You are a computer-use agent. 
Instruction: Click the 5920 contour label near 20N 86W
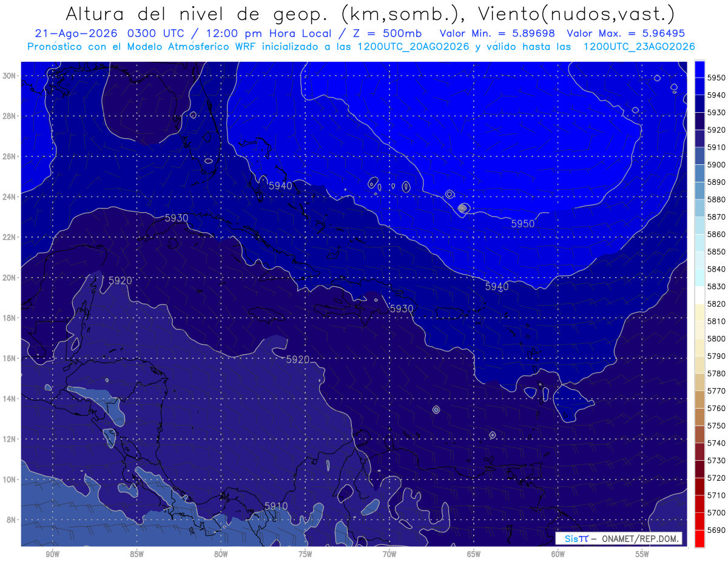pos(120,281)
